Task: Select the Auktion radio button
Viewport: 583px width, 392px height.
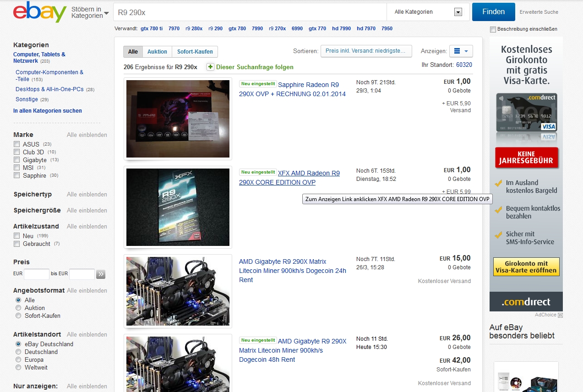Action: click(x=18, y=308)
